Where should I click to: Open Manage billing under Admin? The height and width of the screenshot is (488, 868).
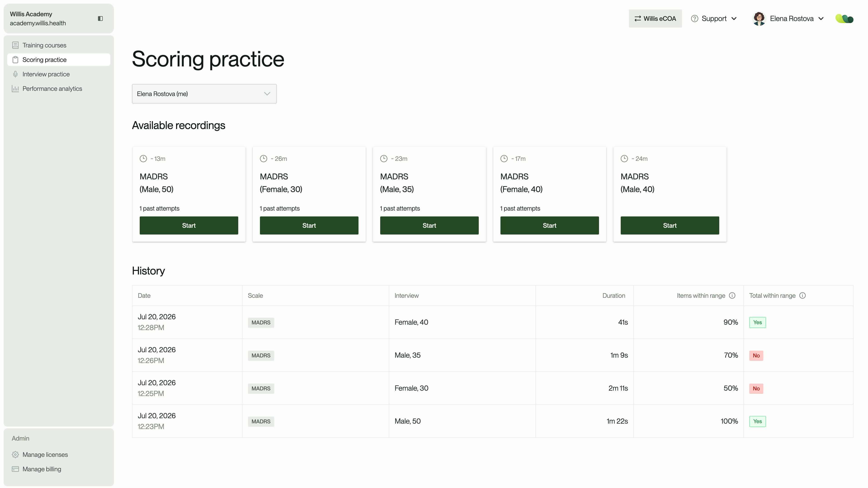(59, 469)
